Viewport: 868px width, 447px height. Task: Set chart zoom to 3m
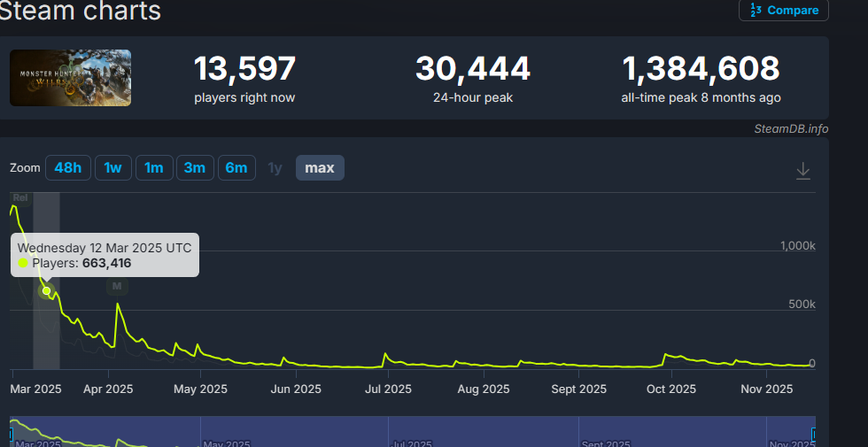(x=195, y=167)
